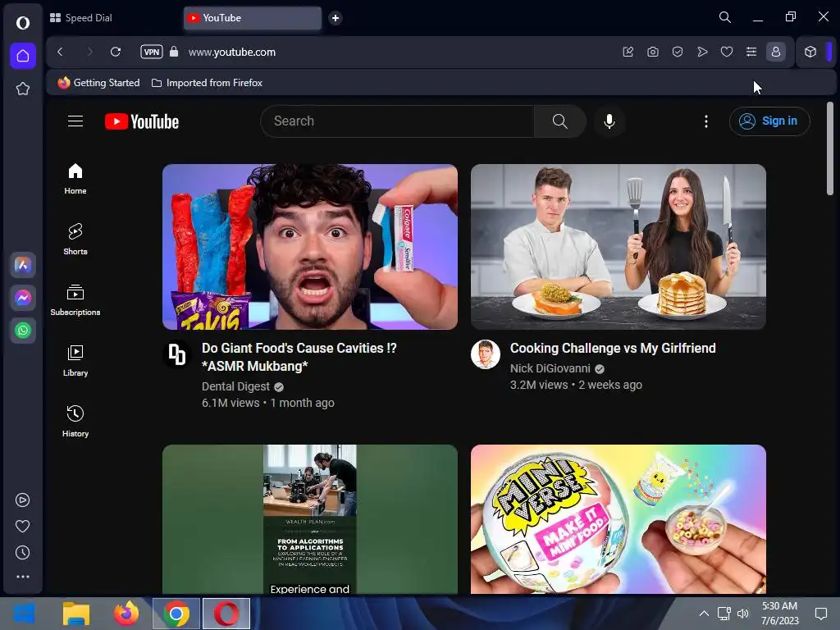
Task: Open Library in YouTube sidebar
Action: pyautogui.click(x=75, y=361)
